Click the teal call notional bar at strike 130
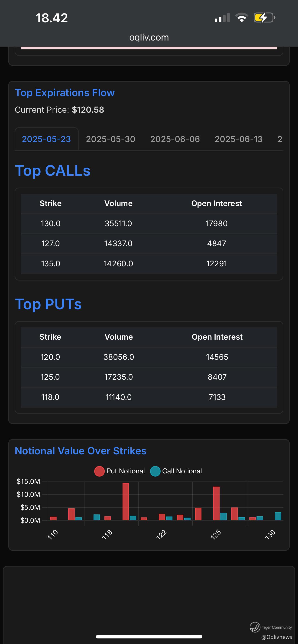Viewport: 298px width, 644px height. click(278, 516)
